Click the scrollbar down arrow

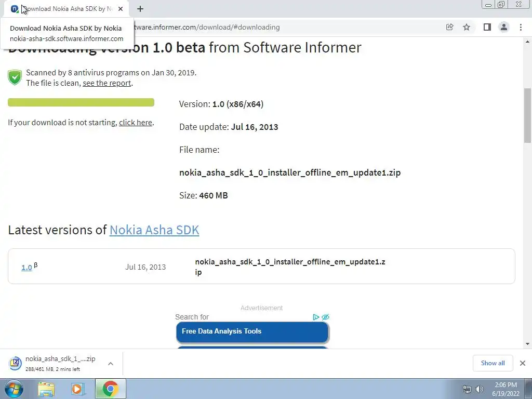point(527,344)
